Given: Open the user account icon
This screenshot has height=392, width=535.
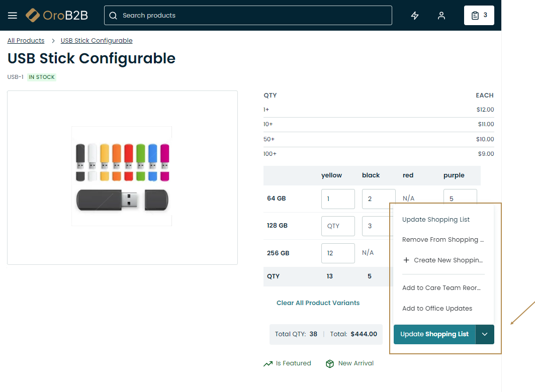Looking at the screenshot, I should [x=441, y=16].
